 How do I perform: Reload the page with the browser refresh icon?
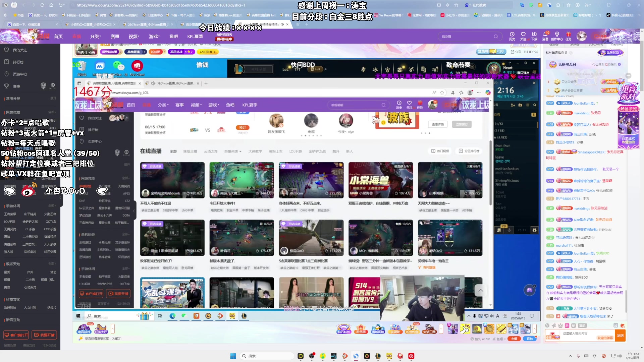[x=42, y=5]
